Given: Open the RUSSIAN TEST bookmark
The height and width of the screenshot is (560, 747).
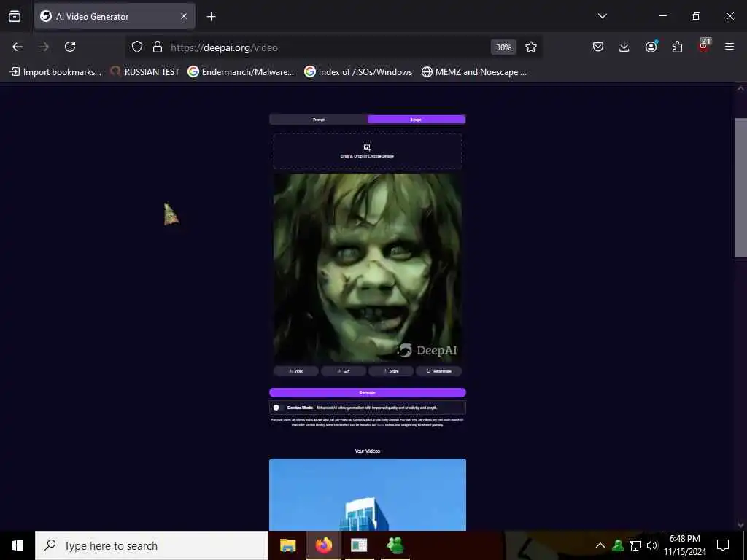Looking at the screenshot, I should [145, 72].
